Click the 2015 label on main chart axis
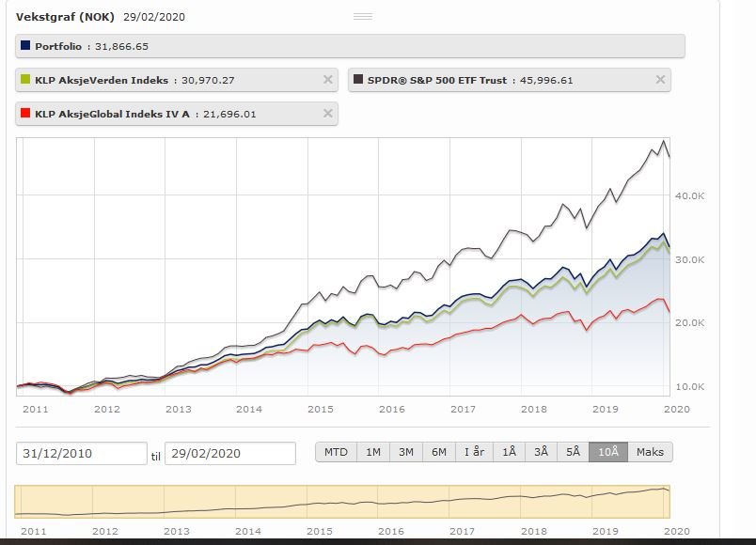The image size is (756, 545). pos(320,409)
